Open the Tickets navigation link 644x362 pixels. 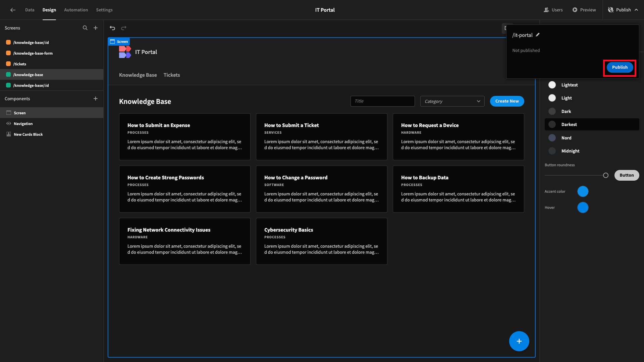pos(172,75)
